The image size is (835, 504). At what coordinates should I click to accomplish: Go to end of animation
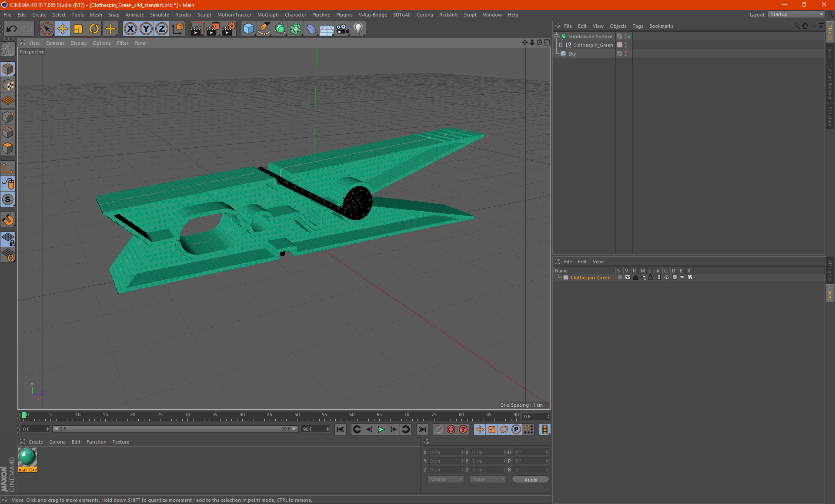coord(422,429)
